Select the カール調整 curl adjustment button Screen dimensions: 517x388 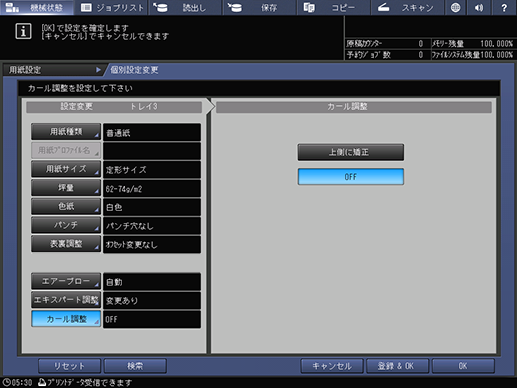66,319
